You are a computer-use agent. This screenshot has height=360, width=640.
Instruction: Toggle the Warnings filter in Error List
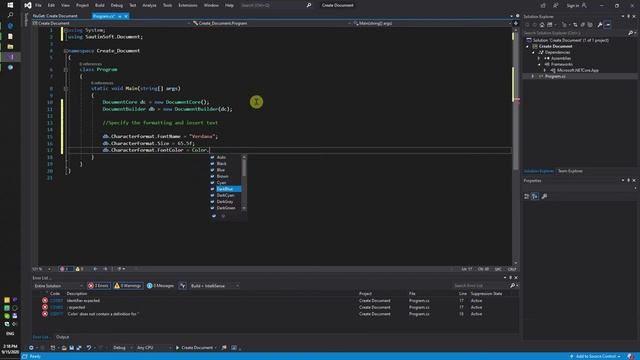128,286
